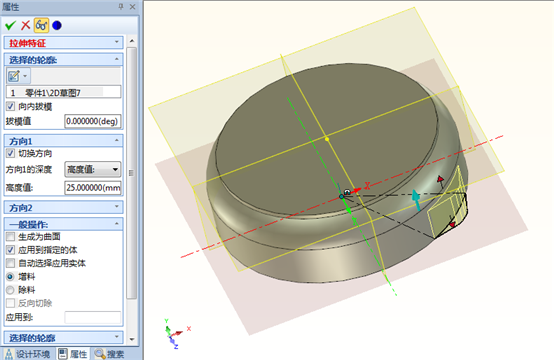Open the 方向1的深度 高度值 dropdown
554x360 pixels.
tap(93, 169)
